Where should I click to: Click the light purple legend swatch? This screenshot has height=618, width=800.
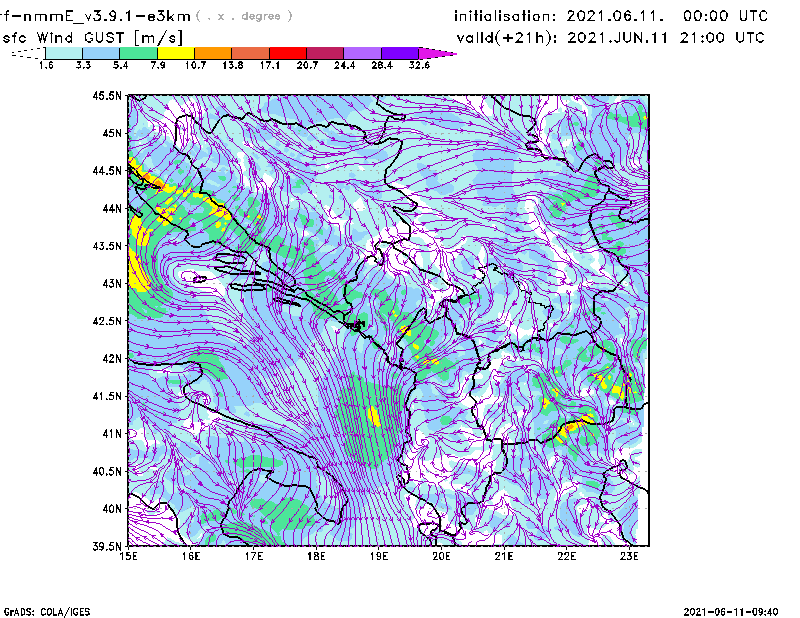[x=362, y=53]
